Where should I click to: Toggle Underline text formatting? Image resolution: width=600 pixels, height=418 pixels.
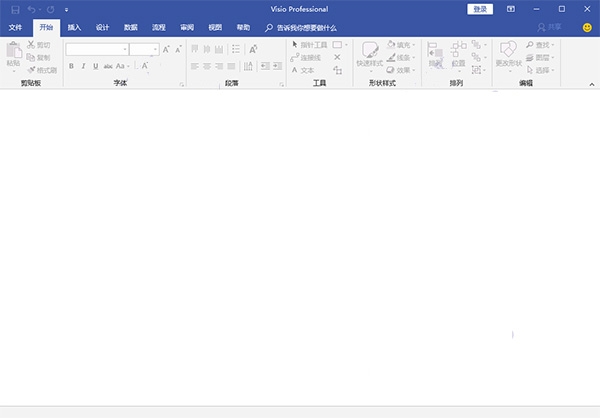(95, 66)
